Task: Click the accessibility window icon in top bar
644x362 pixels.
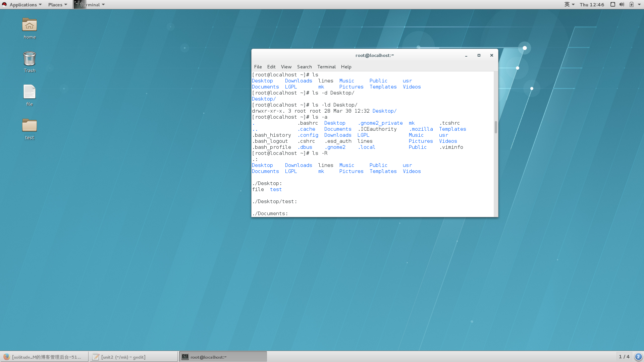Action: (612, 4)
